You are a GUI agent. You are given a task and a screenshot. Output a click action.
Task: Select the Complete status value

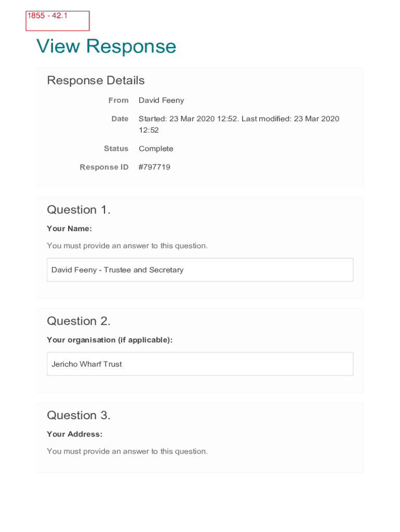[156, 149]
